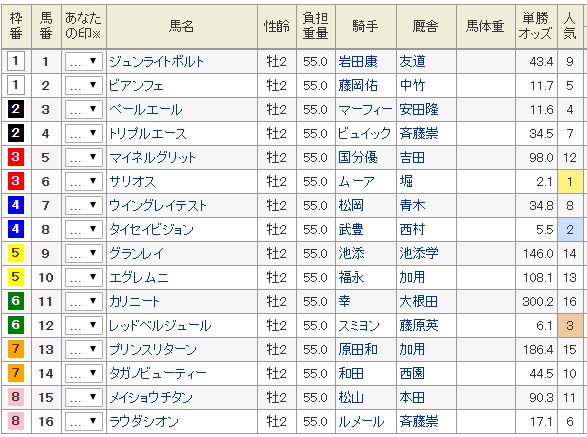
Task: Click the green frame 6 badge for カリニート
Action: click(16, 301)
